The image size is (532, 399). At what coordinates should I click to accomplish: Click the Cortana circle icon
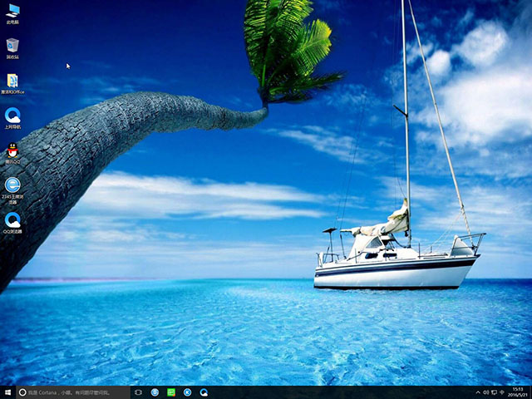pyautogui.click(x=22, y=392)
